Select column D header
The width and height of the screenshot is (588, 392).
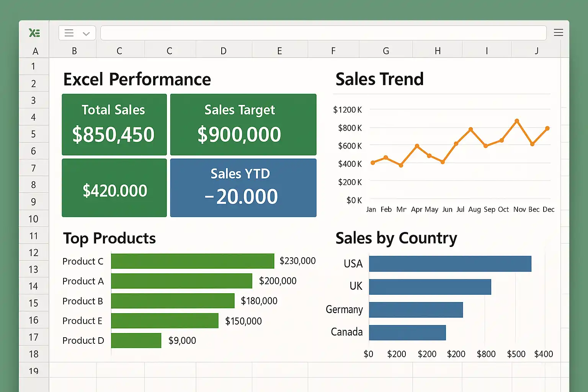tap(223, 51)
